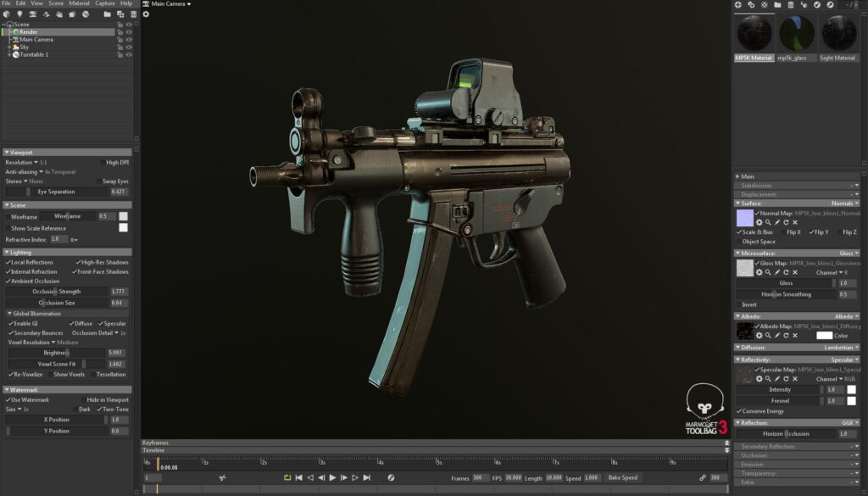The height and width of the screenshot is (496, 868).
Task: Open the Material menu
Action: (x=79, y=3)
